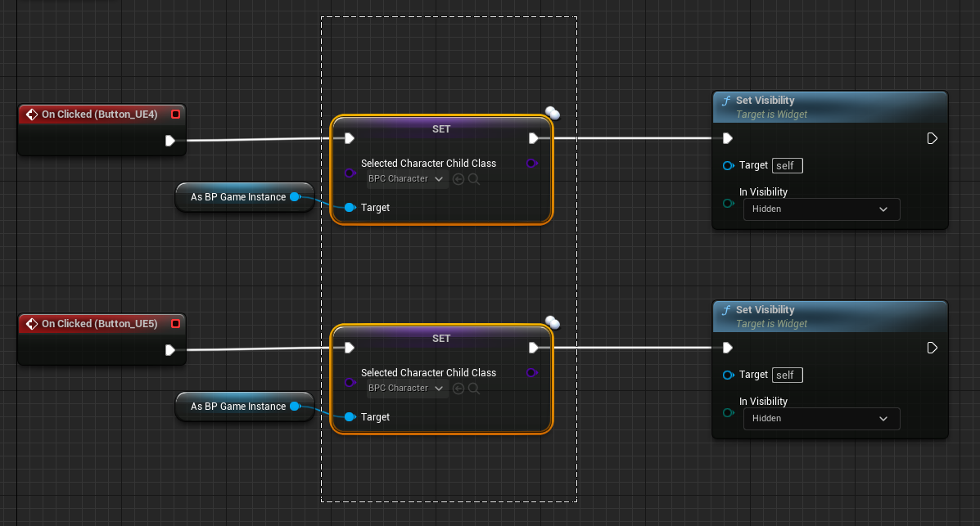Click the In Visibility input pin on lower Set Visibility
Screen dimensions: 980x526
[x=728, y=413]
